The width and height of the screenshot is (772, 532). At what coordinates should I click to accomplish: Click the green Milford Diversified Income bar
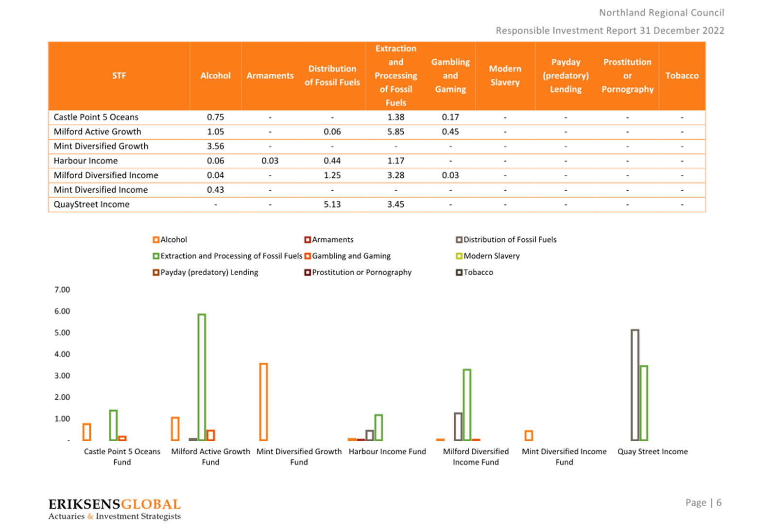(x=467, y=405)
